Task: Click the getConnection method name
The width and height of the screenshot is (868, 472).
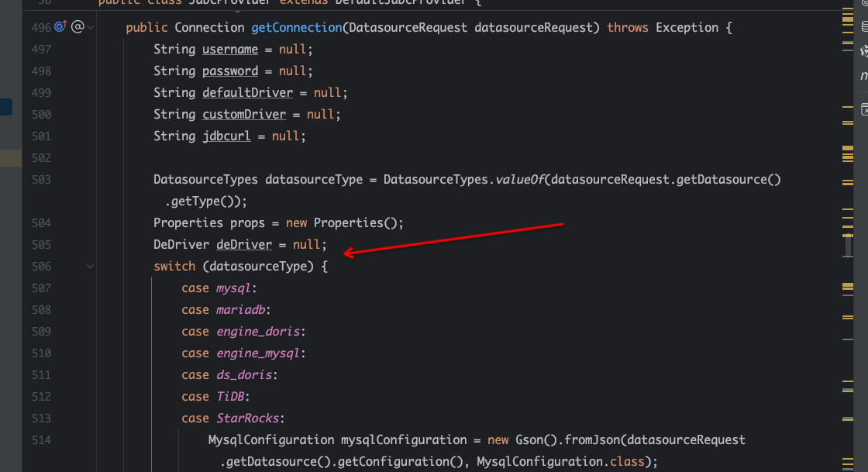Action: tap(296, 28)
